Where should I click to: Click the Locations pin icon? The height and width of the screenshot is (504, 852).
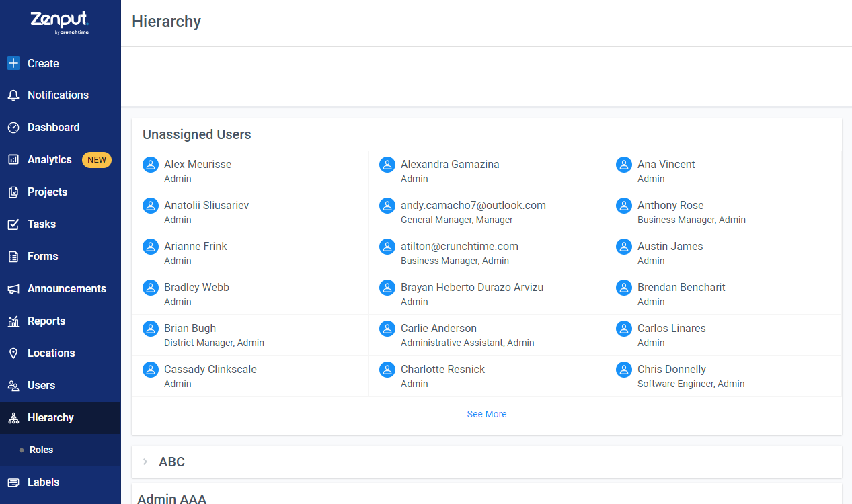click(x=13, y=353)
